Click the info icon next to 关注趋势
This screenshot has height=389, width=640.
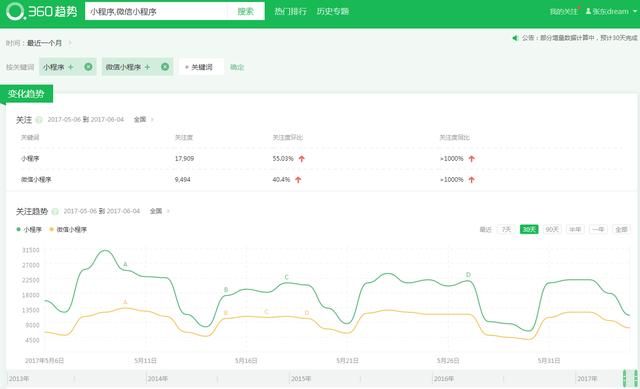(x=55, y=211)
